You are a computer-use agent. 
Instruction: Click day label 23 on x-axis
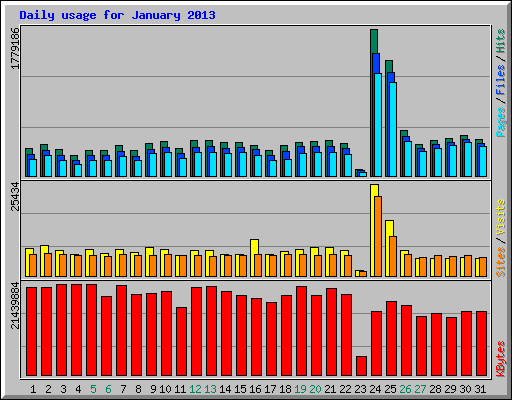coord(360,389)
